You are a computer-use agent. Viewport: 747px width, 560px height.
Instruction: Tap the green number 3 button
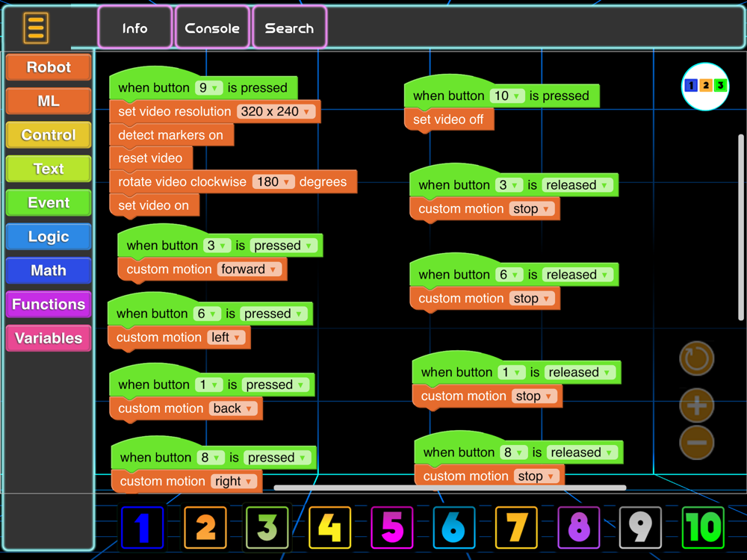coord(267,528)
